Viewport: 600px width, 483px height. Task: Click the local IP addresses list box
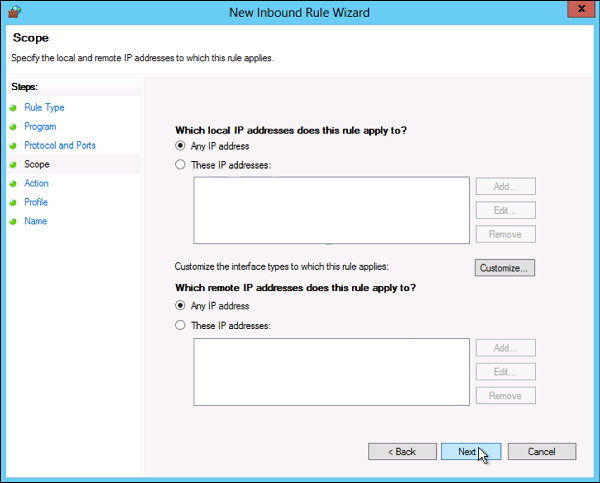pos(331,210)
